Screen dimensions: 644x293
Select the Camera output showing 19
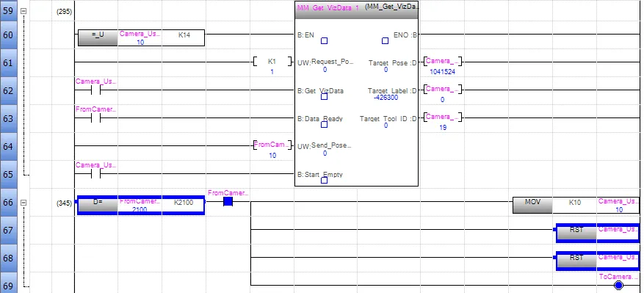(442, 117)
